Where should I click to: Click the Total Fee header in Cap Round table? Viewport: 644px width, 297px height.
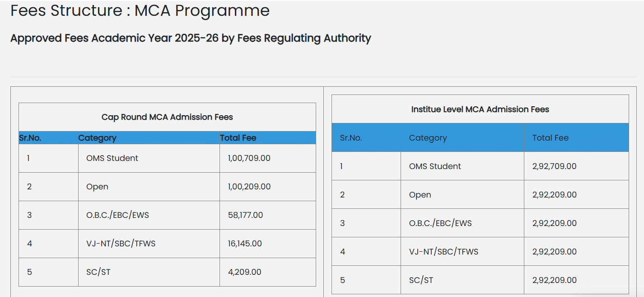click(238, 138)
